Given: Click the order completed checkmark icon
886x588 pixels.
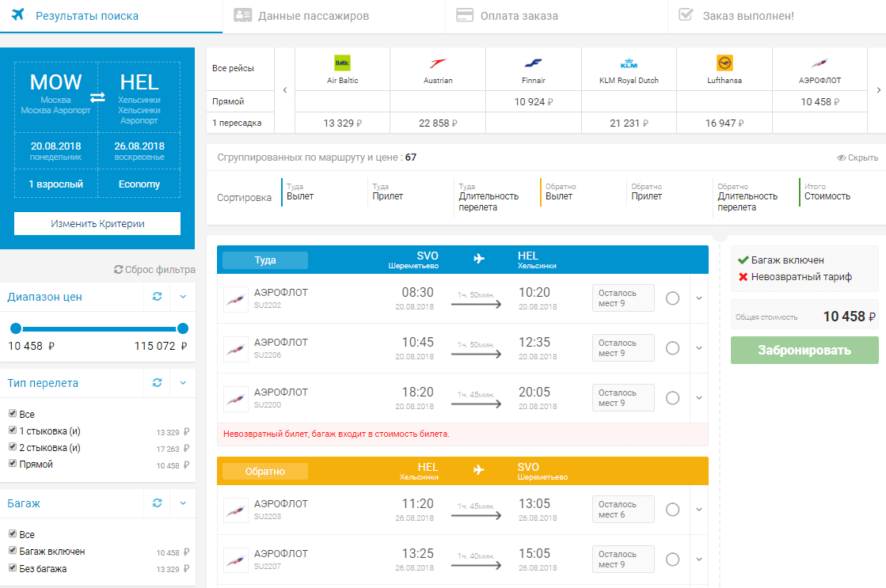Looking at the screenshot, I should pos(686,15).
